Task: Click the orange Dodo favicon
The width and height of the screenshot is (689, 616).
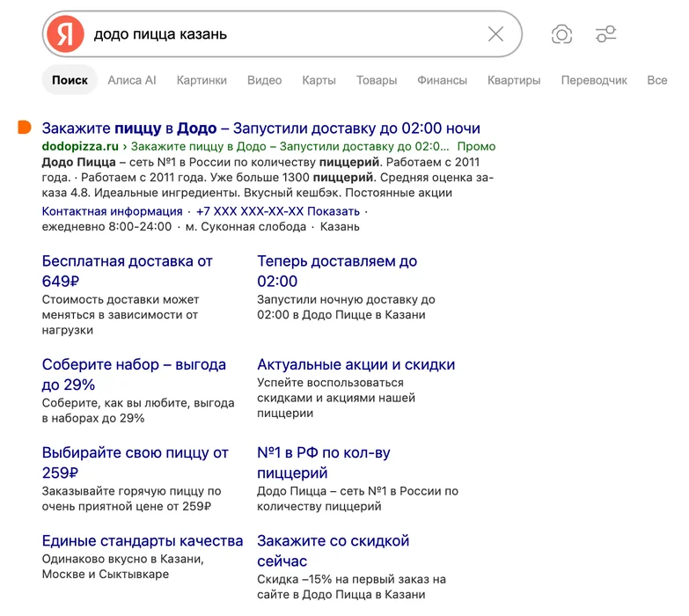Action: [x=25, y=127]
